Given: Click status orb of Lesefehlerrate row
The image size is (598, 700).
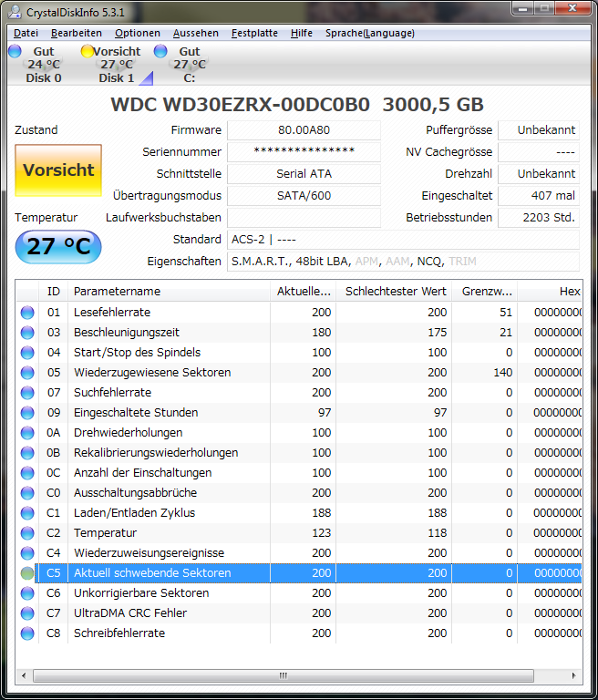Looking at the screenshot, I should click(x=27, y=313).
